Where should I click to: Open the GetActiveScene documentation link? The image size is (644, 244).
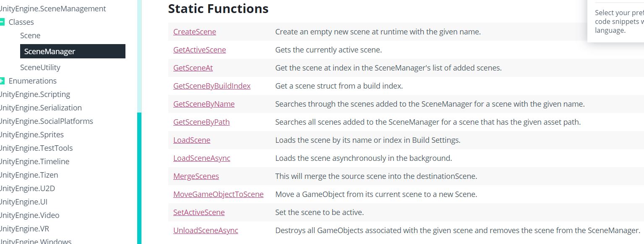199,50
